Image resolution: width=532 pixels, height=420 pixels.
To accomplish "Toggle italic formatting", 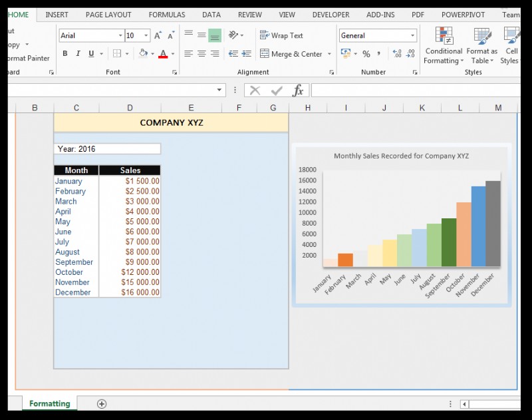I will click(x=77, y=53).
